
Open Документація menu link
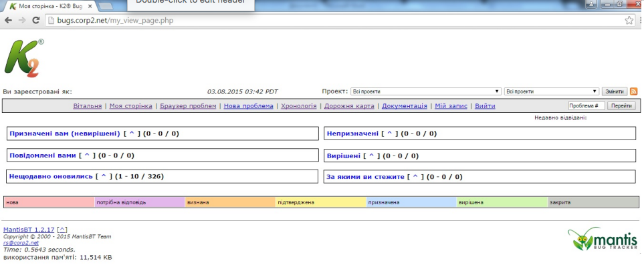pos(405,106)
